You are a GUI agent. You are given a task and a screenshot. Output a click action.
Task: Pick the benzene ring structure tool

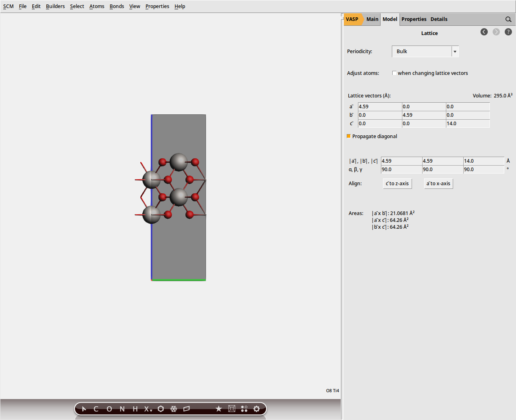point(161,409)
